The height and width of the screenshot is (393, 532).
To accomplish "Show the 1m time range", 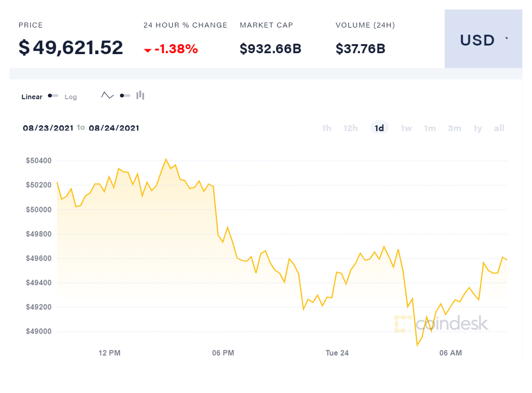I will click(x=430, y=128).
